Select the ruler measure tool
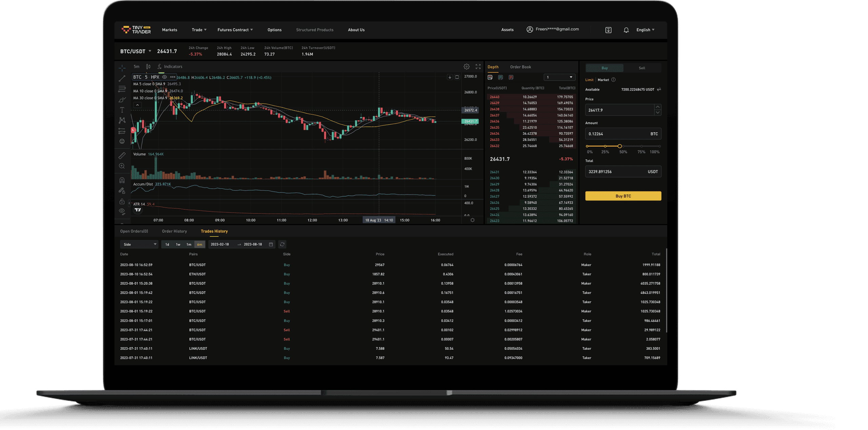Image resolution: width=868 pixels, height=430 pixels. tap(122, 156)
